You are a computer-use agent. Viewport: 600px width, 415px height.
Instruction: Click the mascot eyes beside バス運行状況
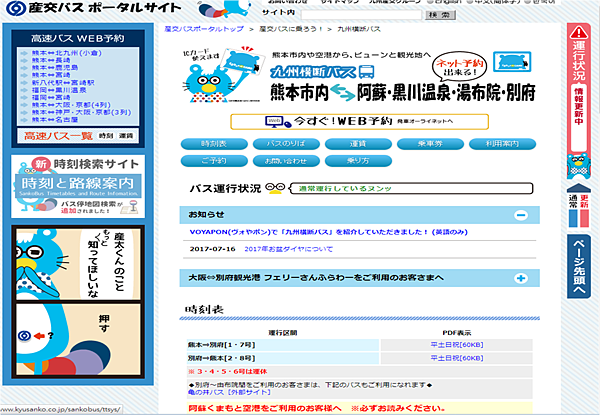275,188
